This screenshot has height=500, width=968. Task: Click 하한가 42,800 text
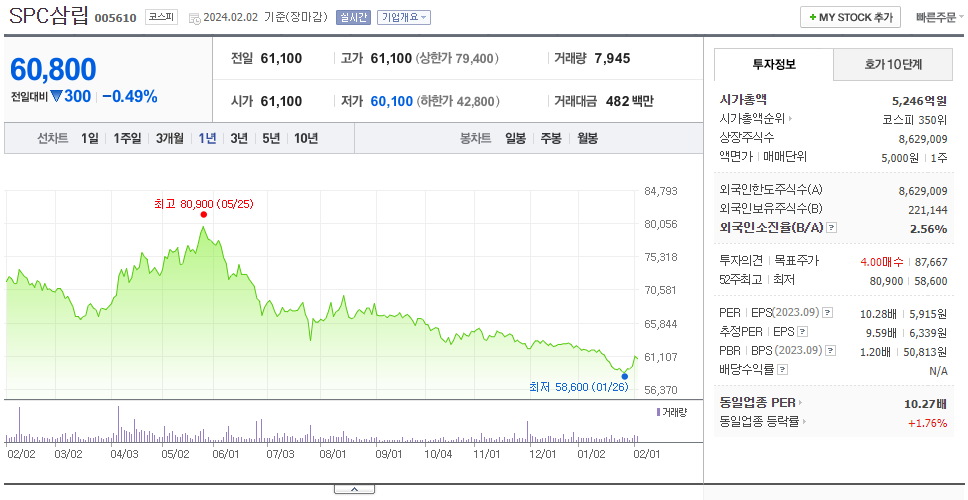click(x=457, y=101)
